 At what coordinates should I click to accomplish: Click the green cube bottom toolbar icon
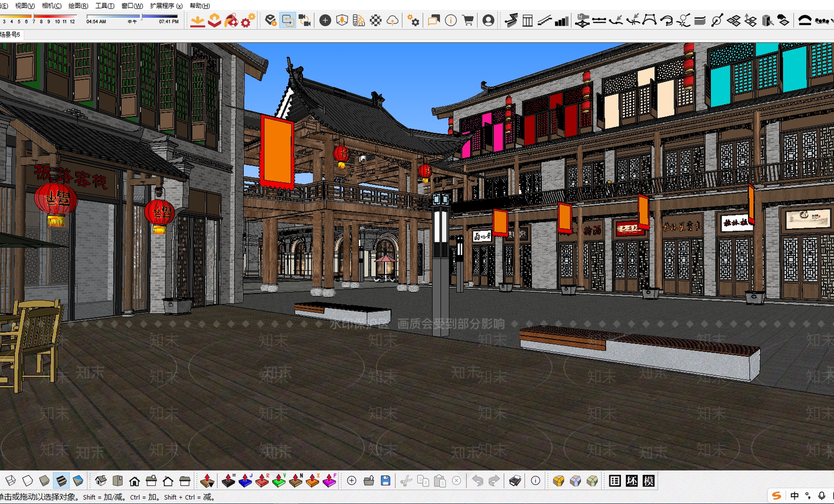(592, 481)
